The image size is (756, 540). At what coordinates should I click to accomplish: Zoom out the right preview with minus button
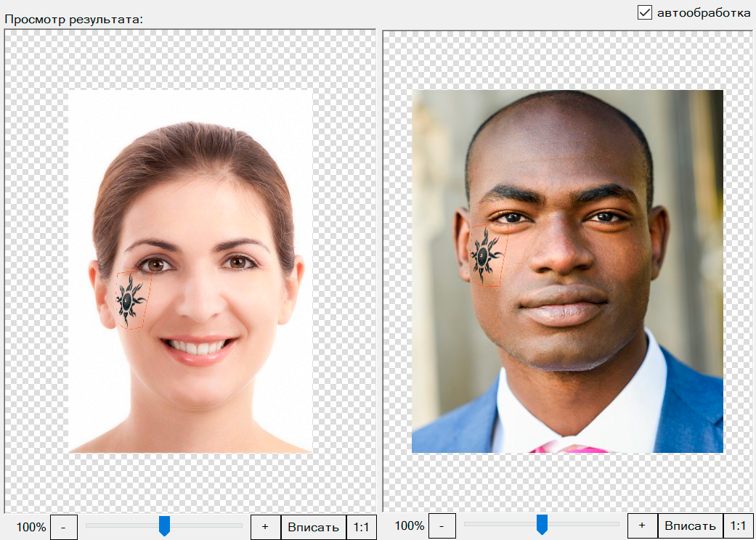click(x=442, y=525)
